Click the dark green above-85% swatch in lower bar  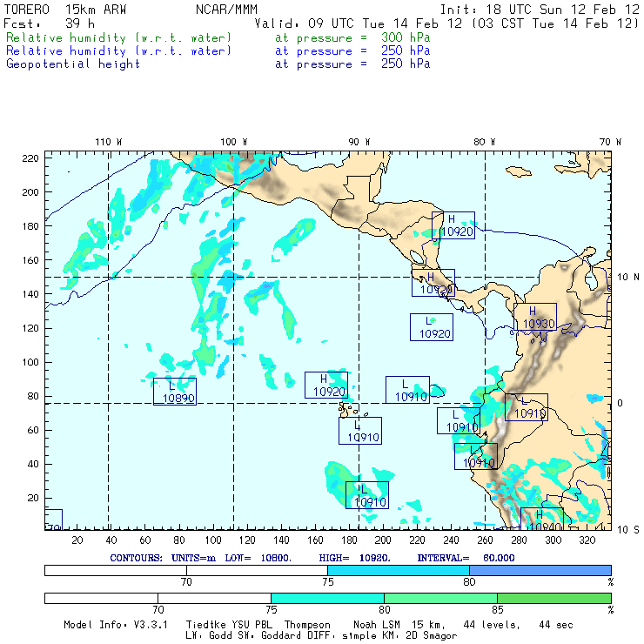tap(554, 598)
